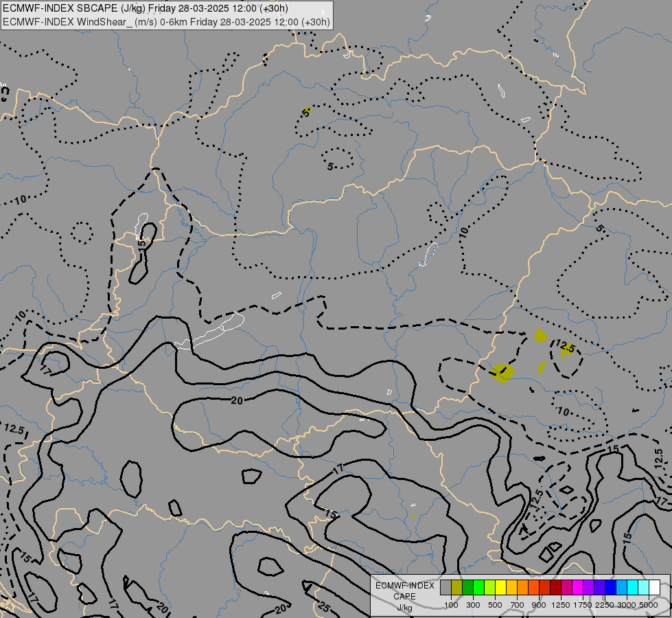Select the grey swatch in the CAPE legend
The width and height of the screenshot is (672, 618).
point(445,588)
